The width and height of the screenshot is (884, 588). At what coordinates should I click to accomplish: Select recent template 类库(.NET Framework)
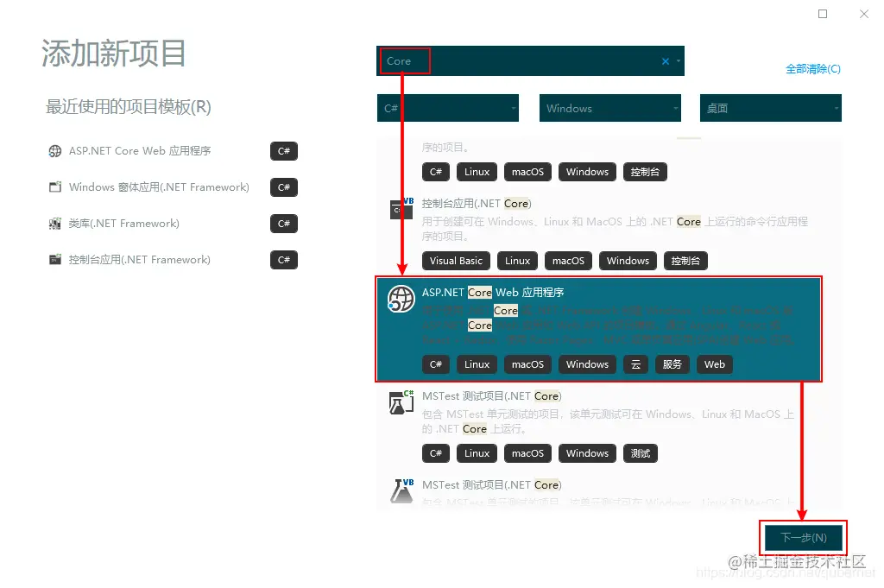pyautogui.click(x=124, y=224)
